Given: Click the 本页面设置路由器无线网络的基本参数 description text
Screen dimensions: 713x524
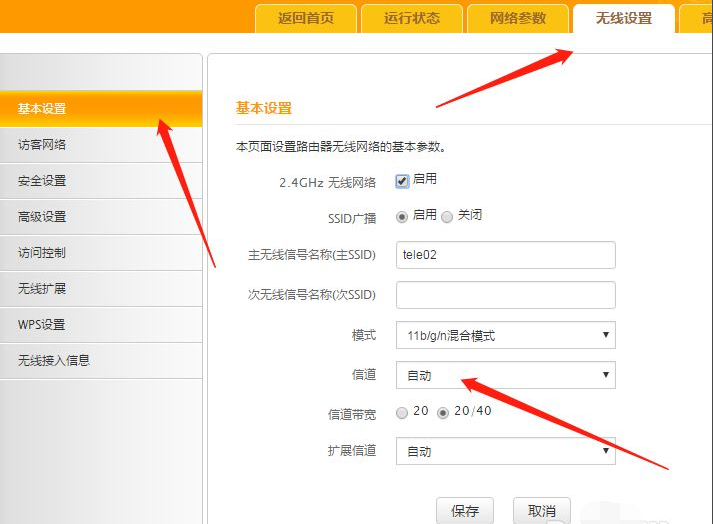Looking at the screenshot, I should click(x=341, y=146).
